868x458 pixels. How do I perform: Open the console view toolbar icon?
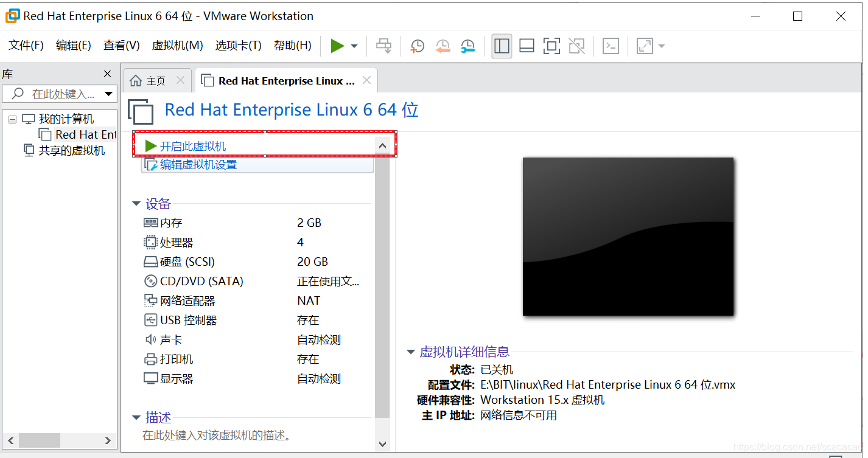(611, 46)
